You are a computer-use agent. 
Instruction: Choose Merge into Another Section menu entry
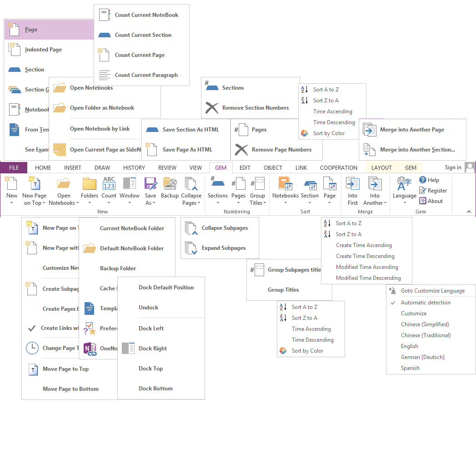417,150
